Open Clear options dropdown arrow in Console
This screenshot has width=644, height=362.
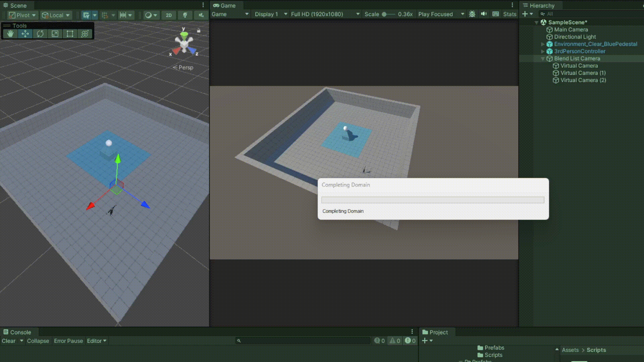tap(21, 341)
